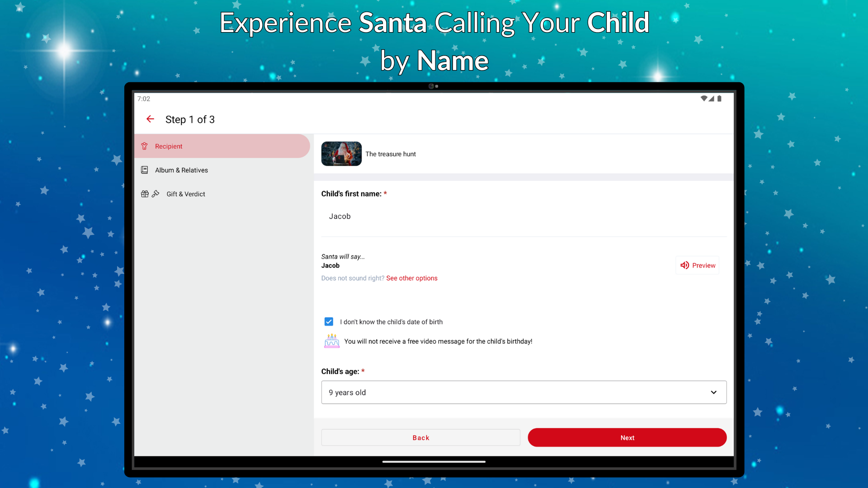Switch to Gift & Verdict tab
The width and height of the screenshot is (868, 488).
tap(185, 194)
